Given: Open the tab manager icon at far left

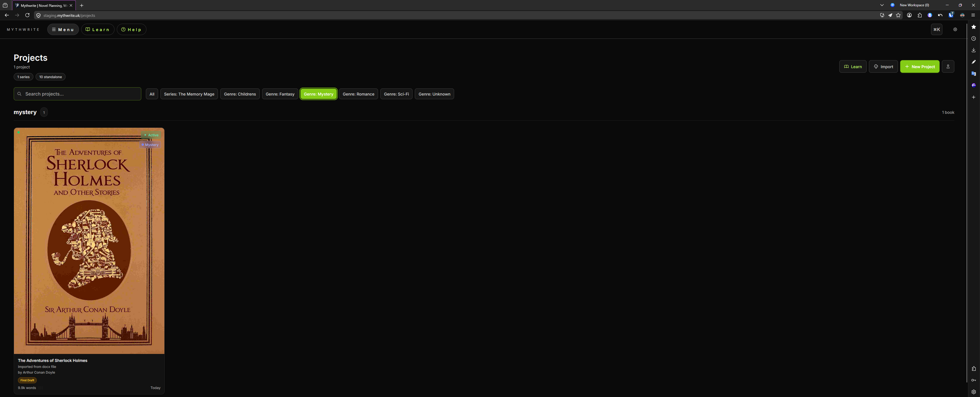Looking at the screenshot, I should point(5,5).
